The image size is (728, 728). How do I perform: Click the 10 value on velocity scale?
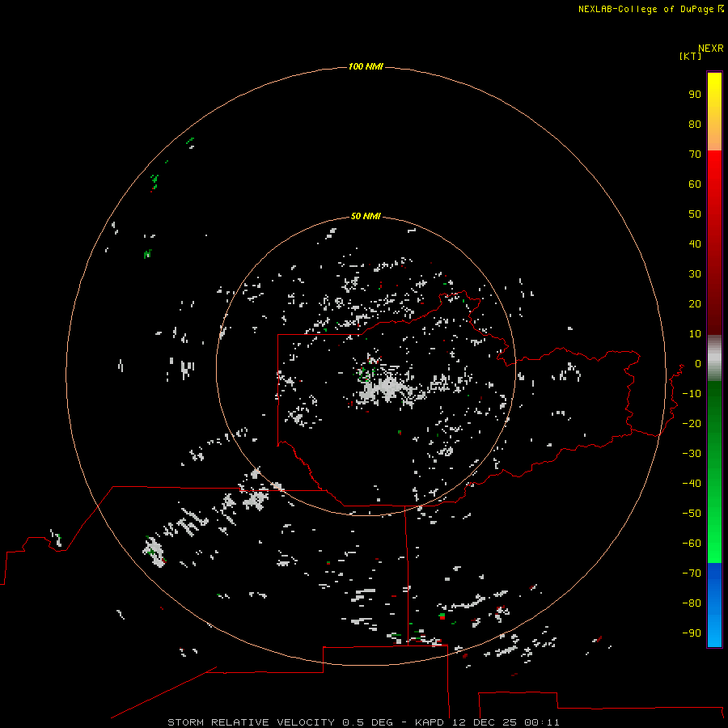click(x=695, y=334)
